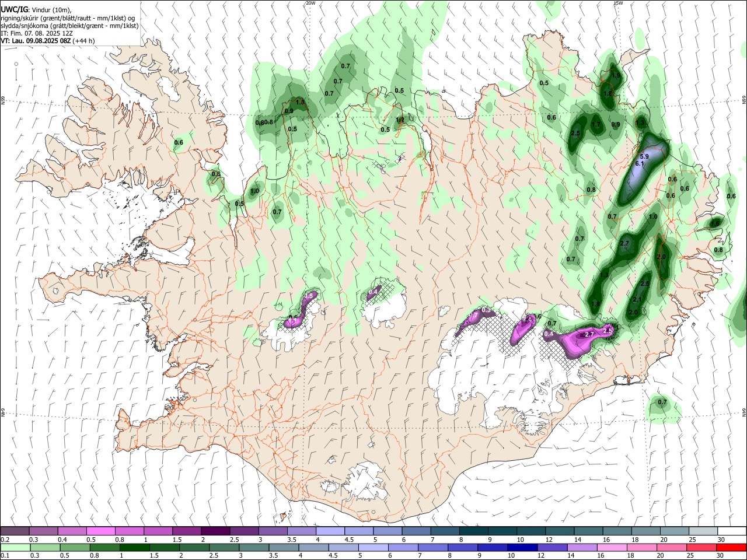747x560 pixels.
Task: Click the '20W' longitude label
Action: pos(310,3)
